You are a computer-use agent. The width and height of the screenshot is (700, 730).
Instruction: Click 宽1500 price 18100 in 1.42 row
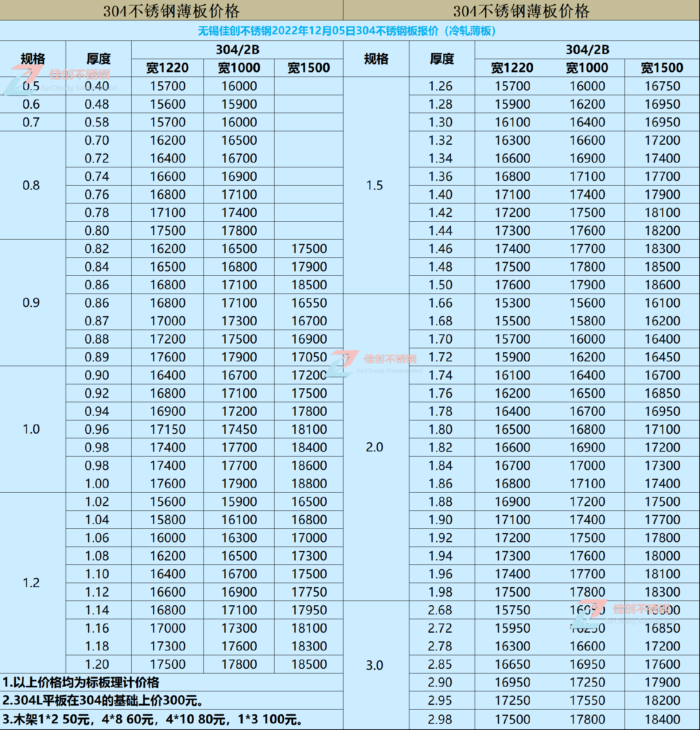[663, 213]
